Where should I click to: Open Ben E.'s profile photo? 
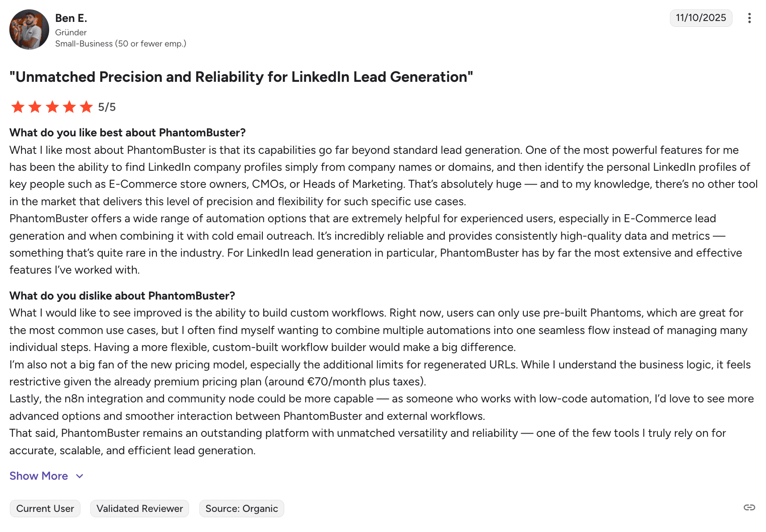(x=29, y=30)
